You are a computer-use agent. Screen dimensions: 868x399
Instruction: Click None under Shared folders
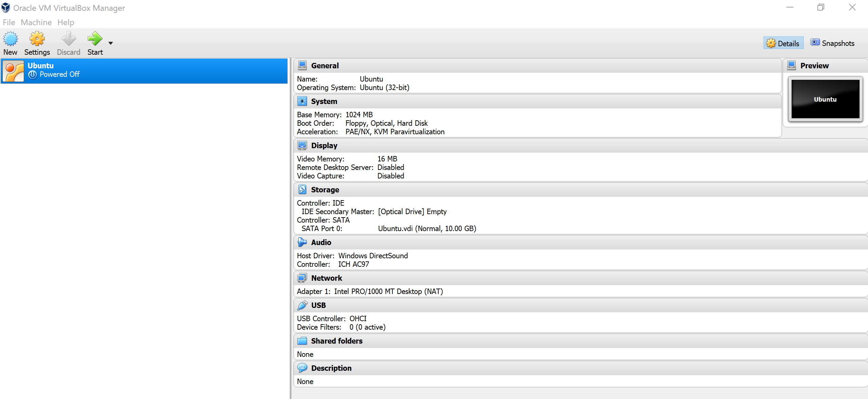coord(305,354)
